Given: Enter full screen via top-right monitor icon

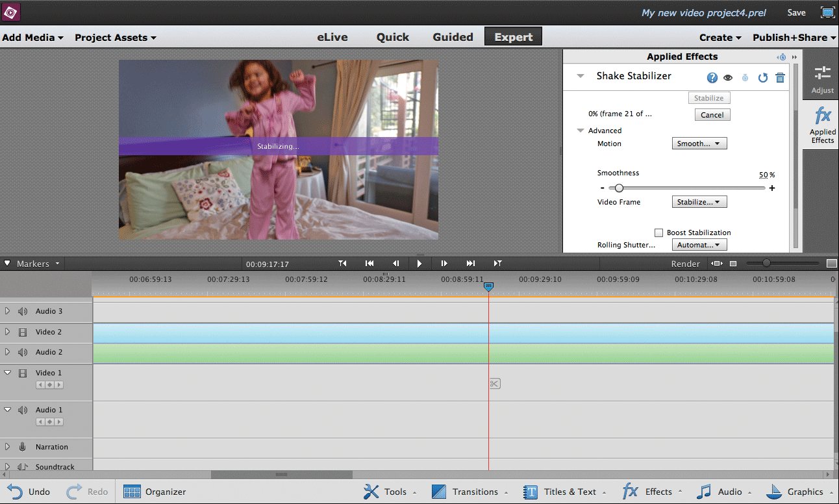Looking at the screenshot, I should click(827, 12).
